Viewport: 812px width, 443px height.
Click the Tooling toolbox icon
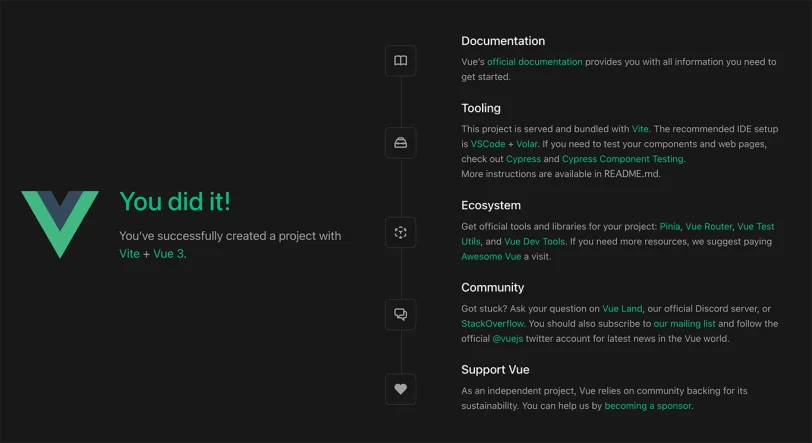pos(400,142)
